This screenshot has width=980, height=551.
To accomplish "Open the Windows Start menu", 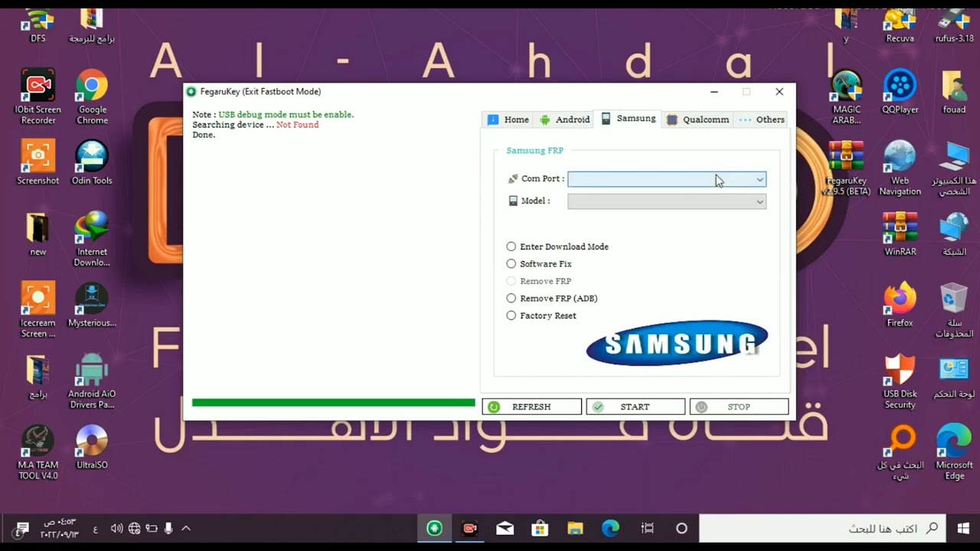I will (x=963, y=529).
